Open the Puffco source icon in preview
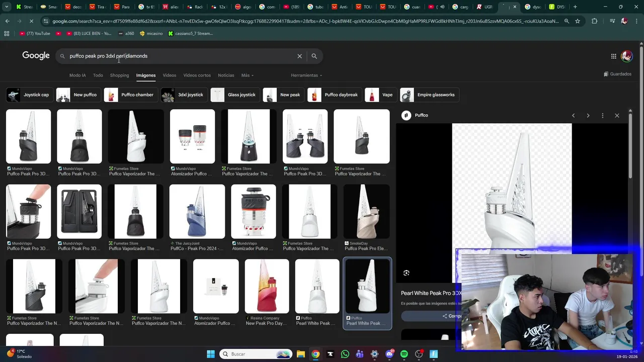This screenshot has width=644, height=362. pyautogui.click(x=406, y=115)
